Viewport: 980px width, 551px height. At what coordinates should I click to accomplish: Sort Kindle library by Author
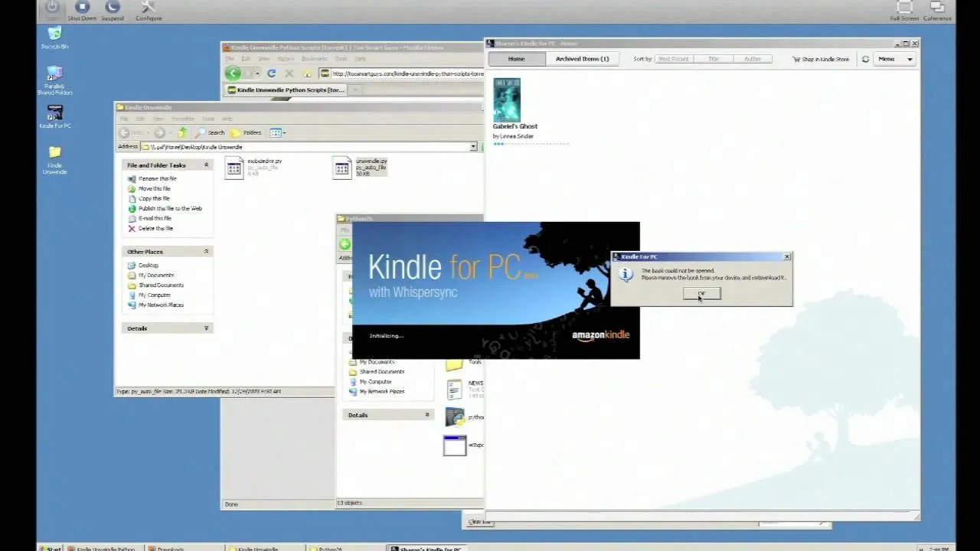pyautogui.click(x=753, y=59)
